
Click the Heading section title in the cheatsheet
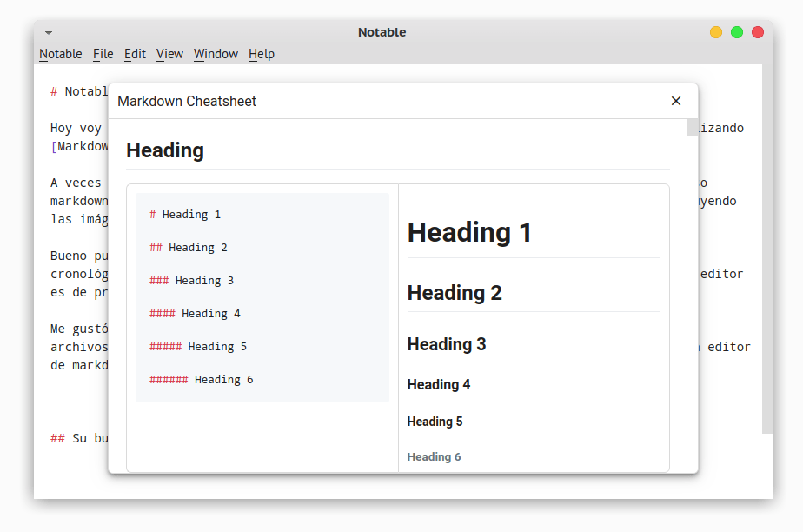click(164, 150)
